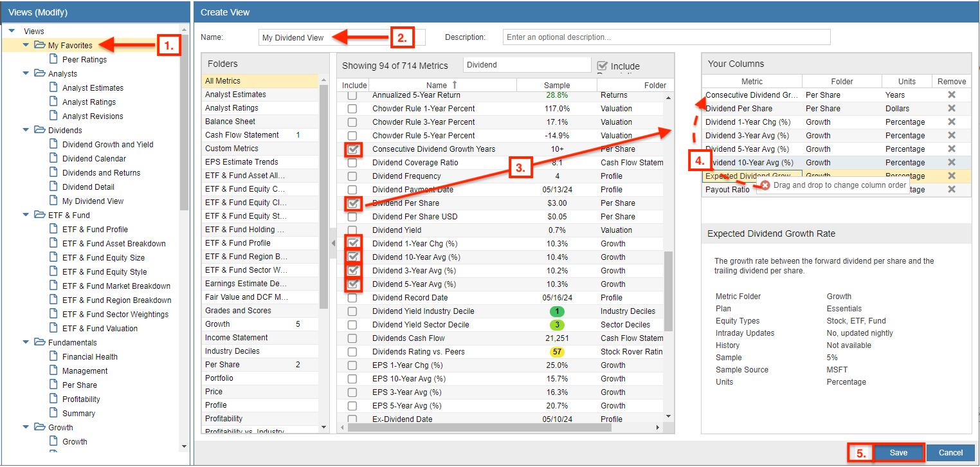Save the new view
The image size is (980, 467).
pyautogui.click(x=898, y=453)
